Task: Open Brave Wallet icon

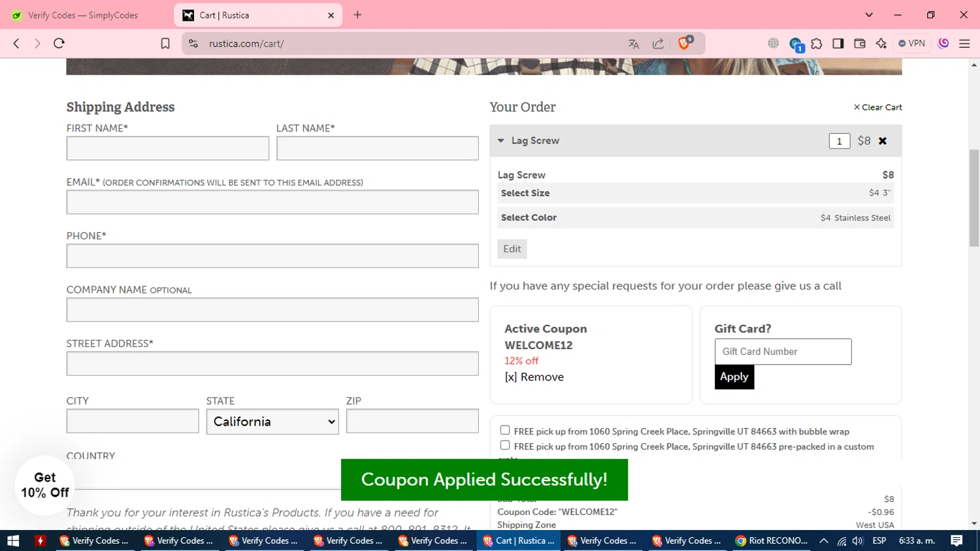Action: click(x=860, y=44)
